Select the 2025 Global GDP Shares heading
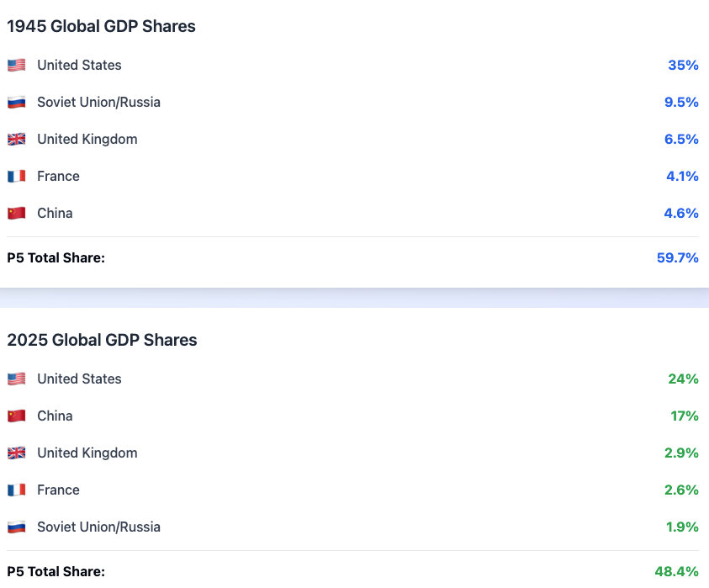The width and height of the screenshot is (709, 588). pos(102,340)
